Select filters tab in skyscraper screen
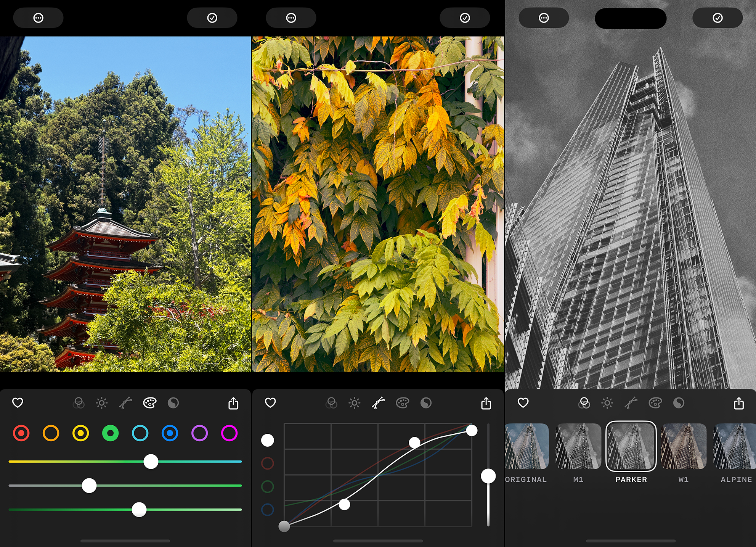 coord(584,403)
